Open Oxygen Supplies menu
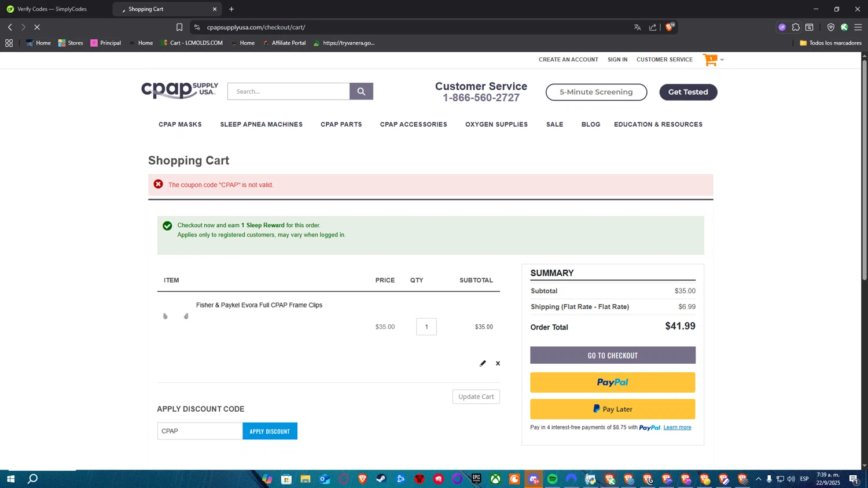 coord(496,124)
